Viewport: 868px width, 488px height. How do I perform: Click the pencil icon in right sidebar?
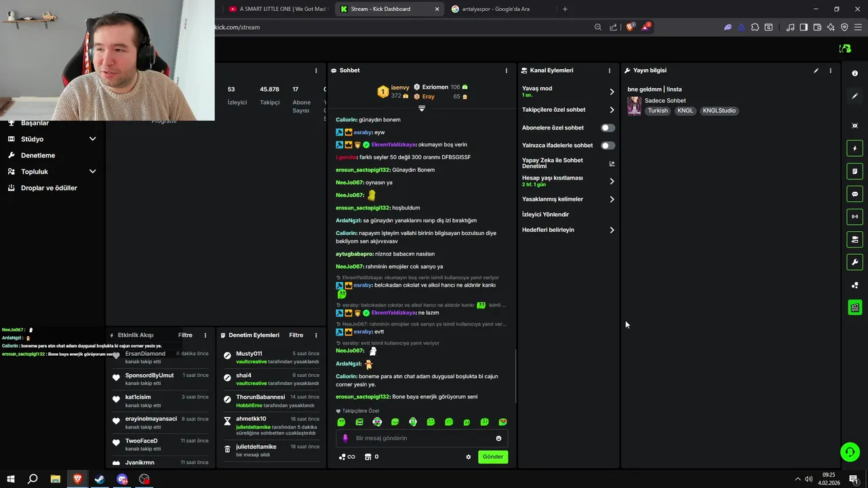point(854,96)
